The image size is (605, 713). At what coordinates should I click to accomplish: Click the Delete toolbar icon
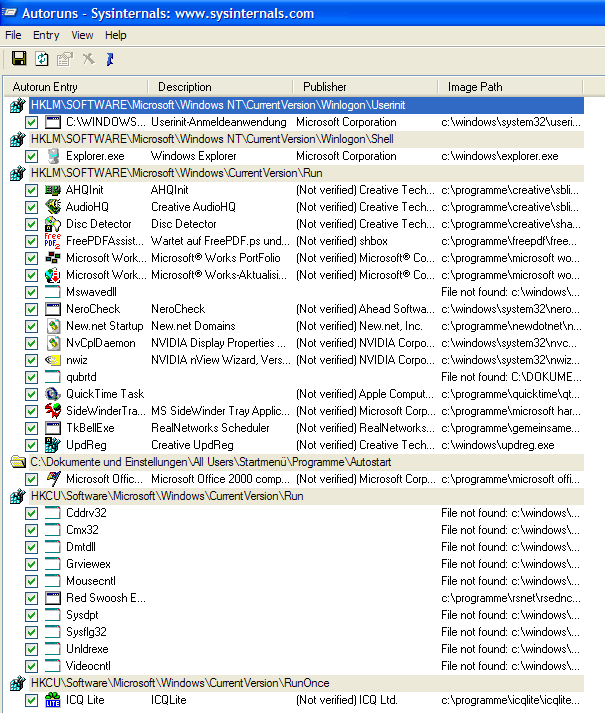[88, 59]
